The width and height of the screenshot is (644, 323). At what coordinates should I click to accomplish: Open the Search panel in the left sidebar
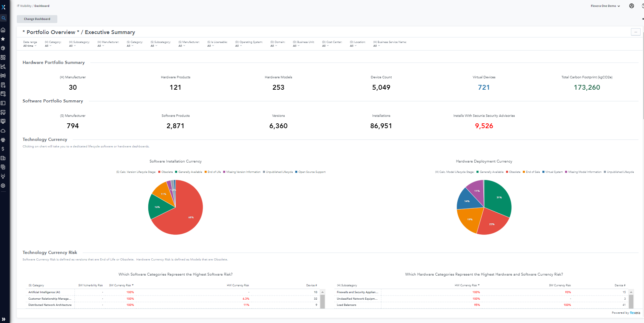click(3, 18)
